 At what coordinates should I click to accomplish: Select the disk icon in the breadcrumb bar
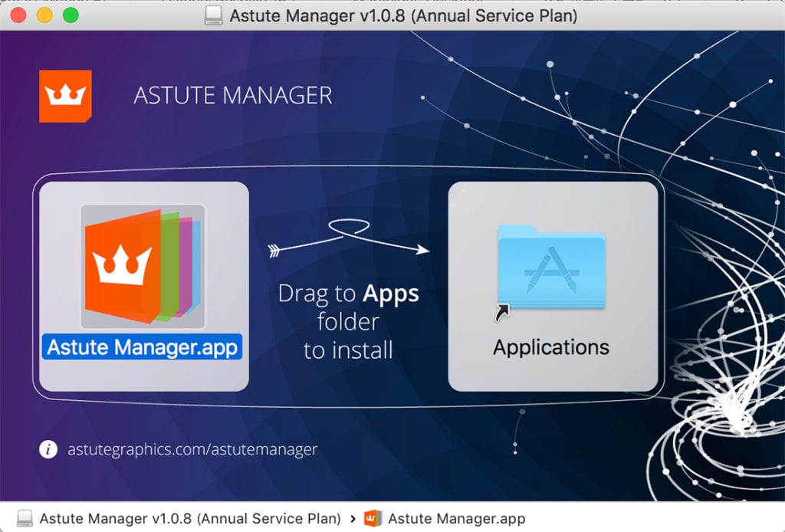click(x=25, y=517)
